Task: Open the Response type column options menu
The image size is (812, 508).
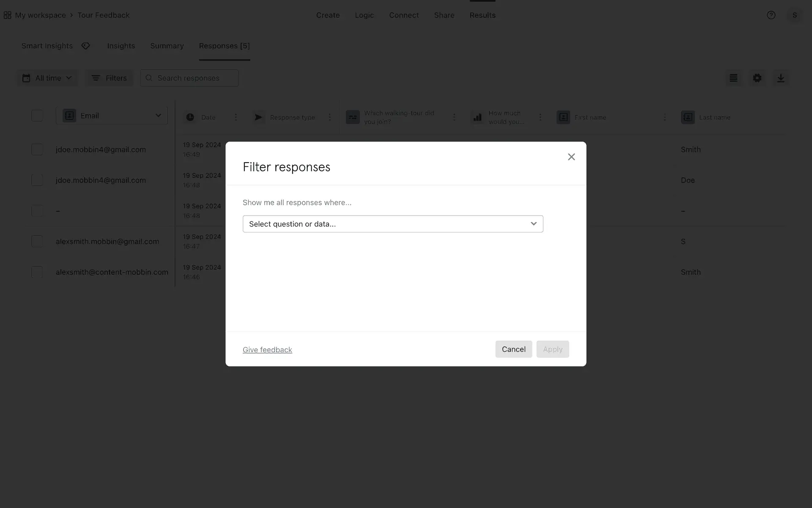Action: click(330, 117)
